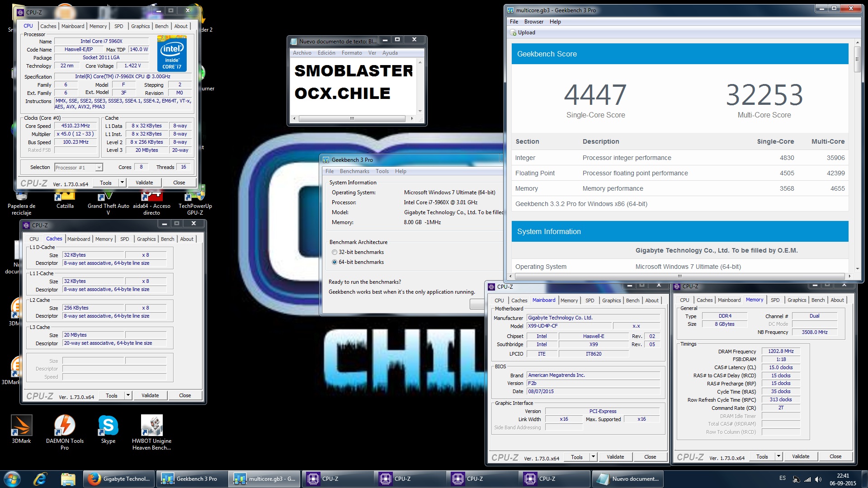Open Skype desktop shortcut

tap(108, 429)
